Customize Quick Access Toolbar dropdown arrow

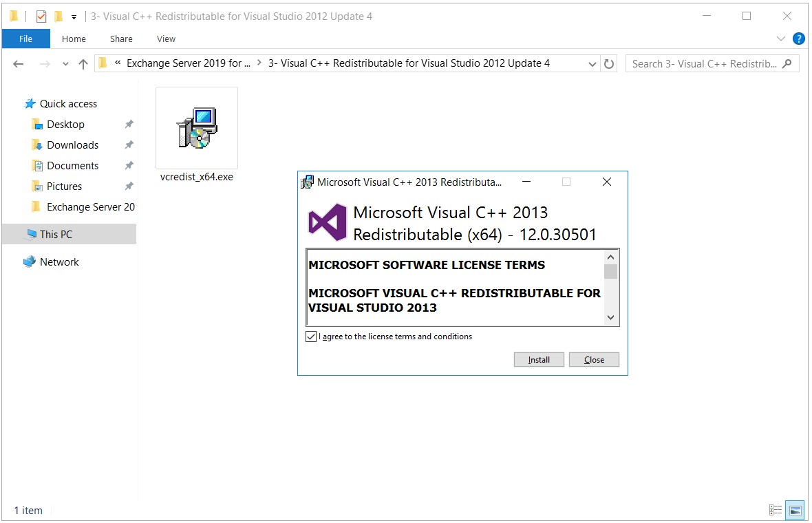(x=74, y=17)
